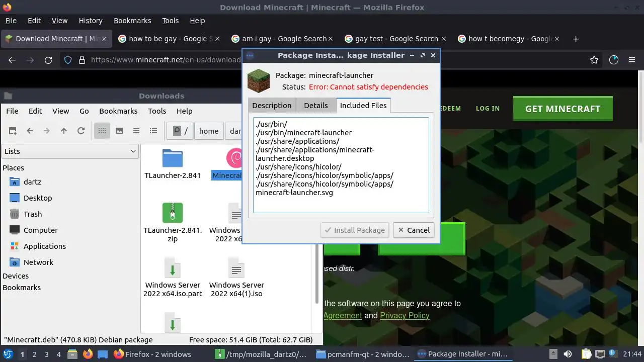Switch to virtual desktop 3
644x362 pixels.
[47, 354]
